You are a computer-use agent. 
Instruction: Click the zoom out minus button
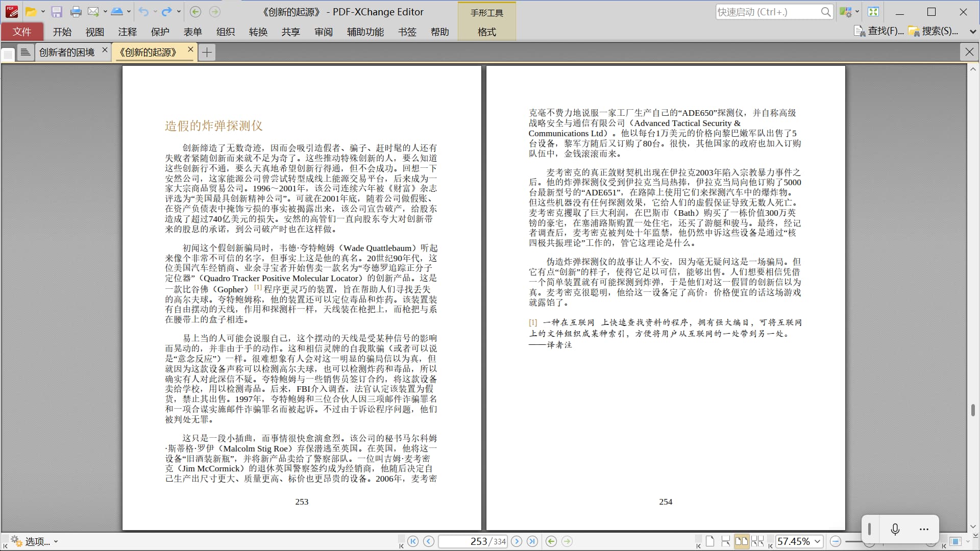pos(836,541)
